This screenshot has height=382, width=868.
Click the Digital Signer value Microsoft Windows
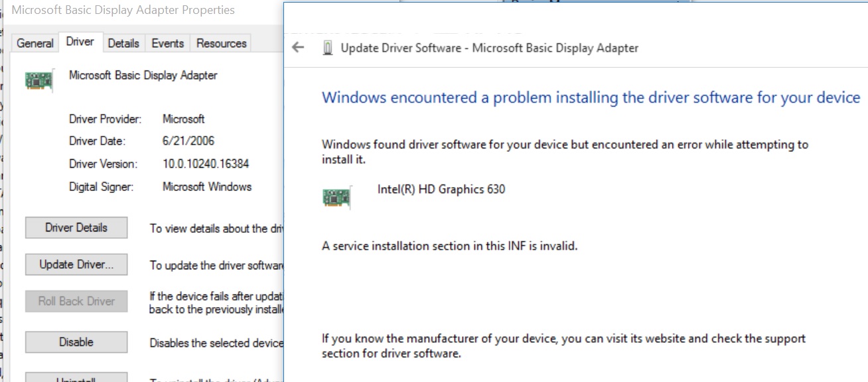click(207, 187)
